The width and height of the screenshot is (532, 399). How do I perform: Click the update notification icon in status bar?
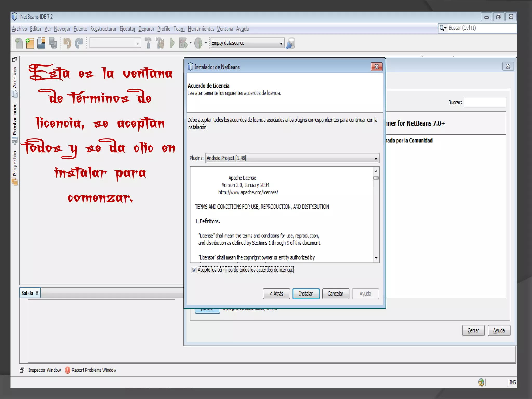(x=481, y=382)
